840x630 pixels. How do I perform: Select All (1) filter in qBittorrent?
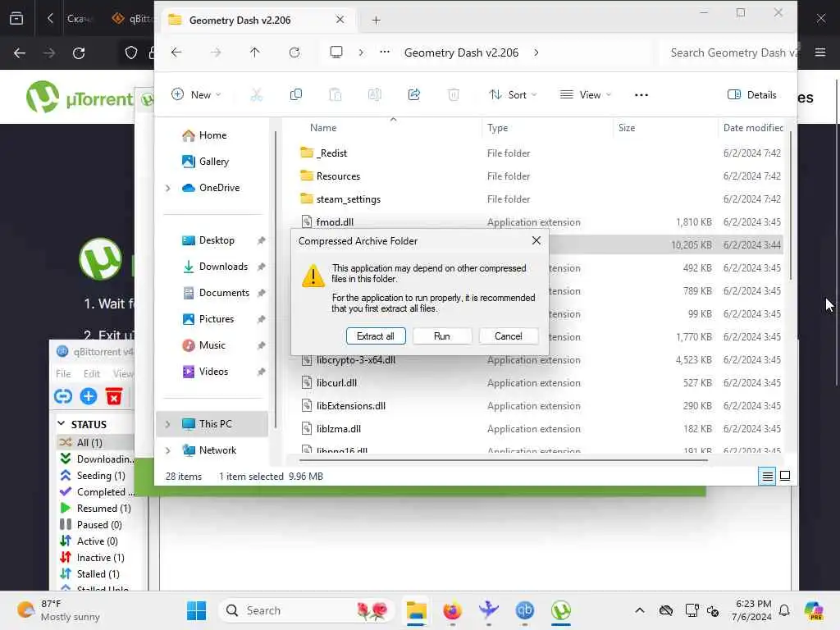[x=95, y=442]
